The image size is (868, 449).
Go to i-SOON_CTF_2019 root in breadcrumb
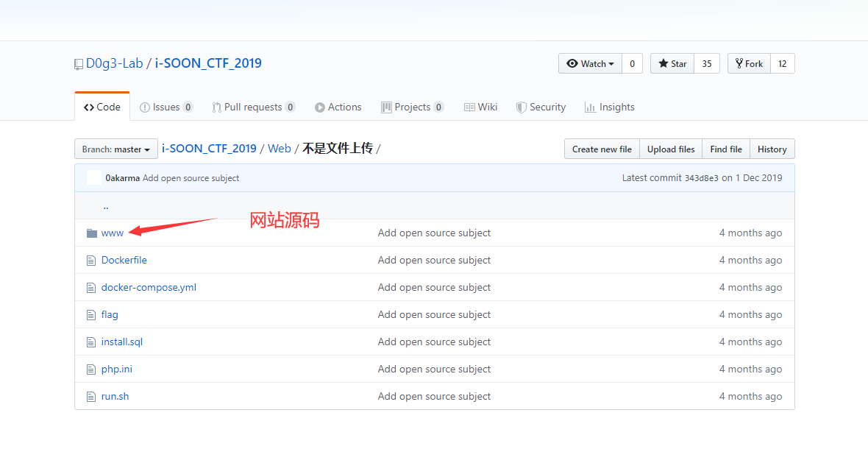pos(209,149)
